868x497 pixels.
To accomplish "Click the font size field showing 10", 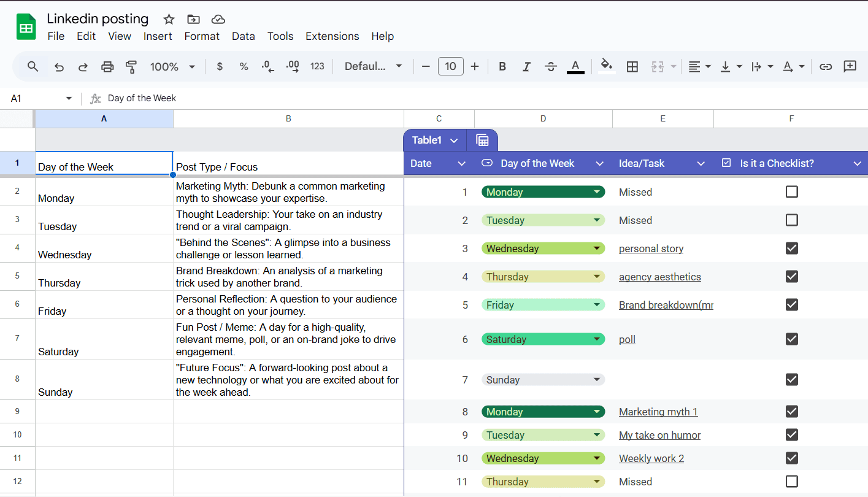I will [x=451, y=66].
